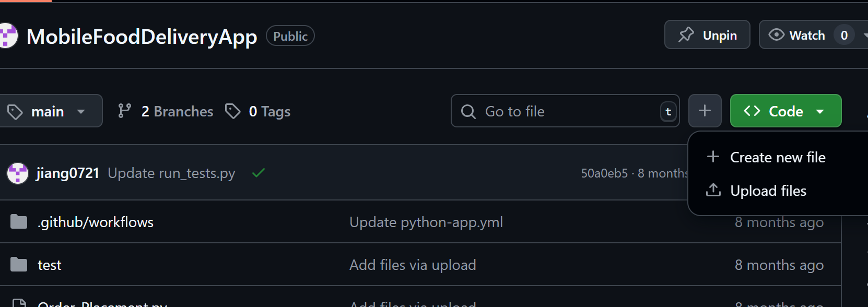The image size is (868, 307).
Task: Click the angle brackets icon on Code button
Action: (752, 111)
